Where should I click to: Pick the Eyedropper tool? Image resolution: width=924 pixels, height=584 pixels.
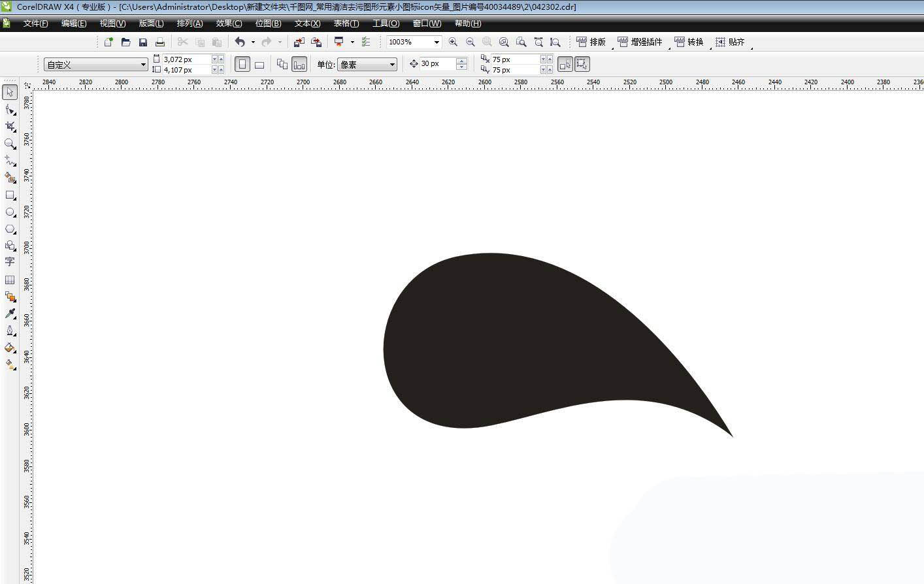coord(10,313)
